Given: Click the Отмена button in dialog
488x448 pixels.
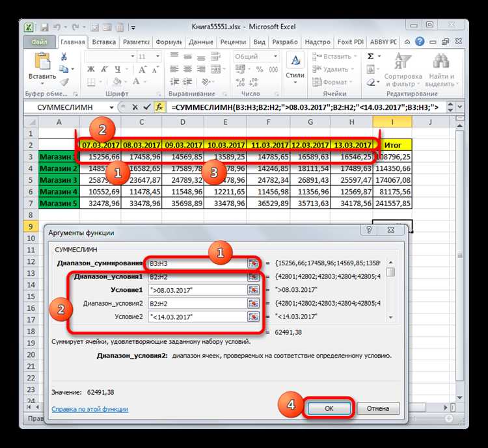Looking at the screenshot, I should 378,408.
